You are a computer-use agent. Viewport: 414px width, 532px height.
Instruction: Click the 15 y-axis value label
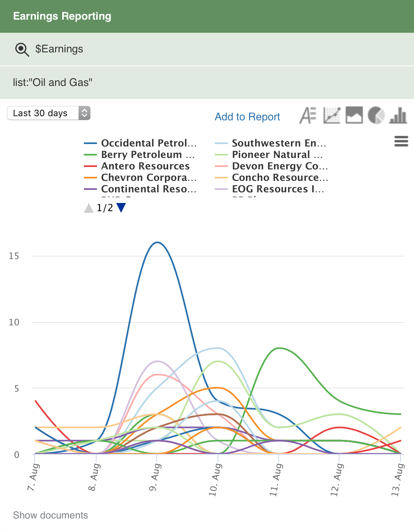click(x=14, y=256)
